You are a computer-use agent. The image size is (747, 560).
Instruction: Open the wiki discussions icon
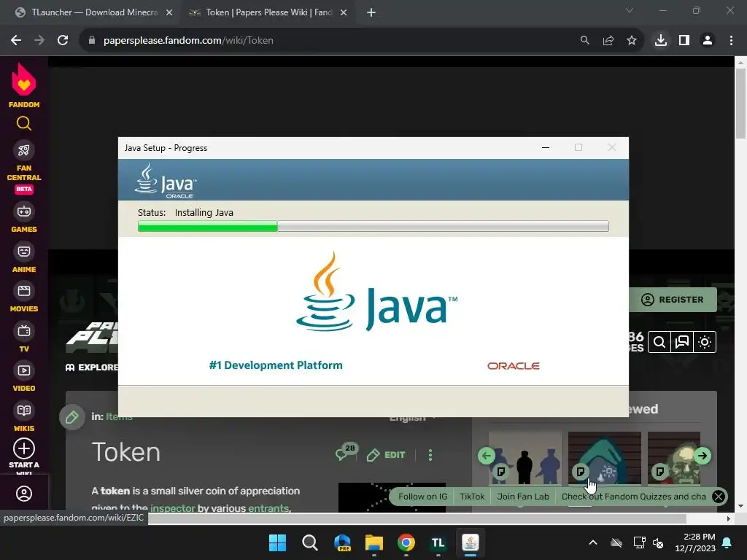coord(682,342)
